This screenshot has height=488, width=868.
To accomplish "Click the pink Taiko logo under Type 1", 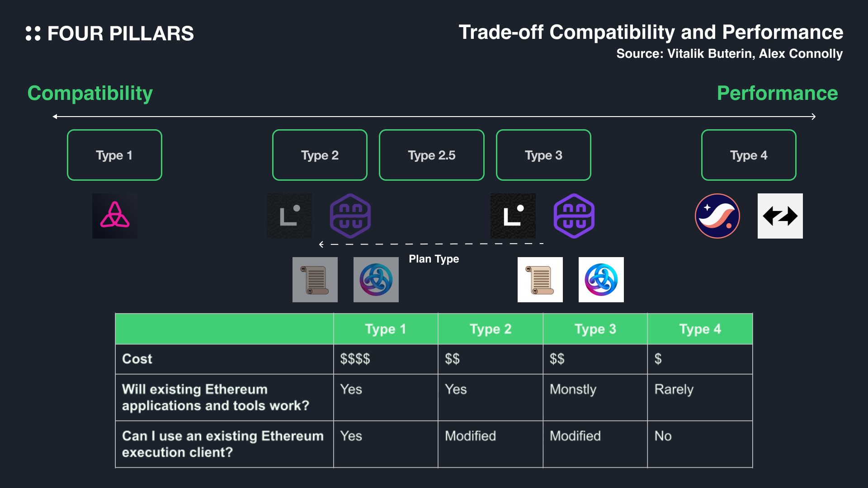I will click(x=115, y=216).
